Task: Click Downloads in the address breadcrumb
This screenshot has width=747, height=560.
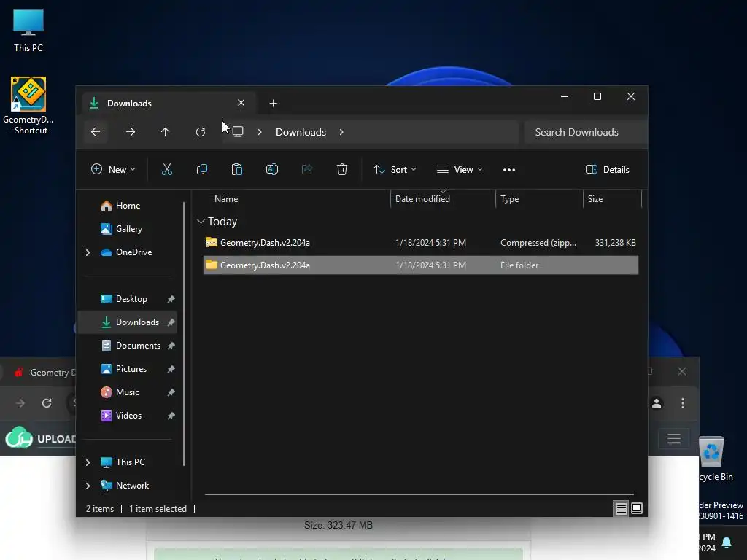Action: pos(301,132)
